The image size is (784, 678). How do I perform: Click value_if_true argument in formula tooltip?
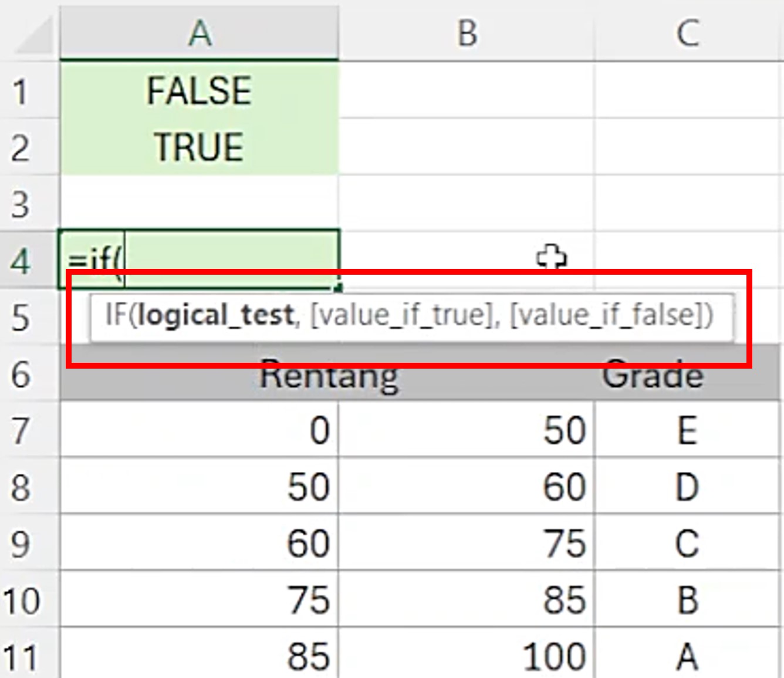point(401,316)
